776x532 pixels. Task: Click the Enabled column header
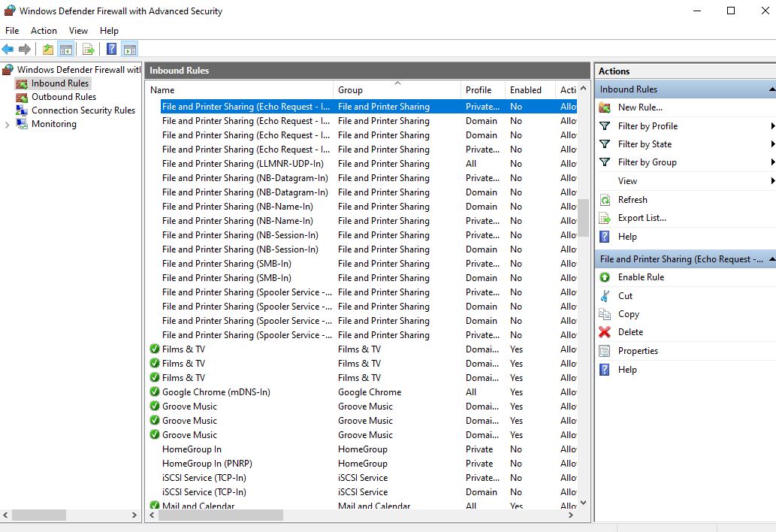pos(530,90)
